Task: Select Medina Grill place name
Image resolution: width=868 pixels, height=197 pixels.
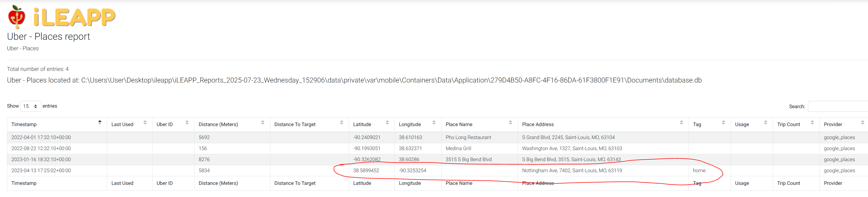Action: [x=458, y=148]
